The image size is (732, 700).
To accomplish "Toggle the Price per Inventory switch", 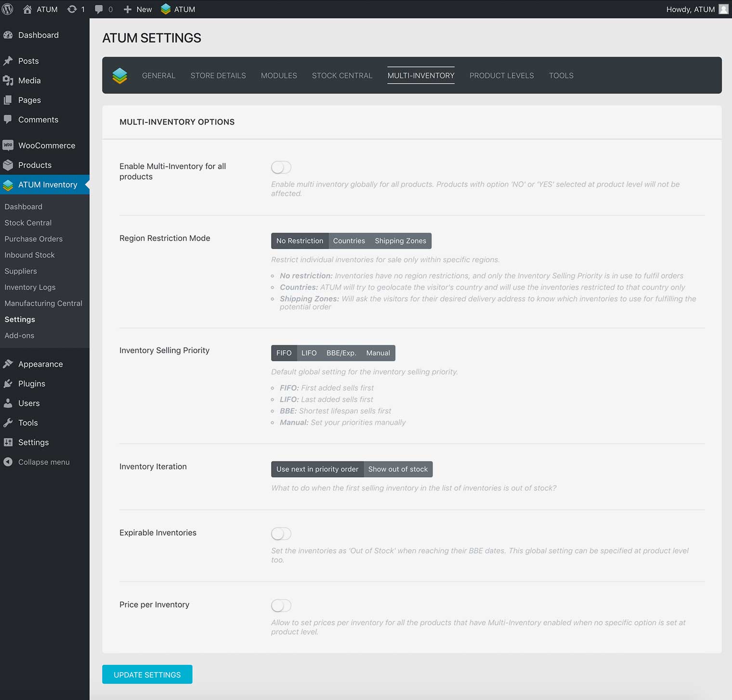I will point(281,606).
